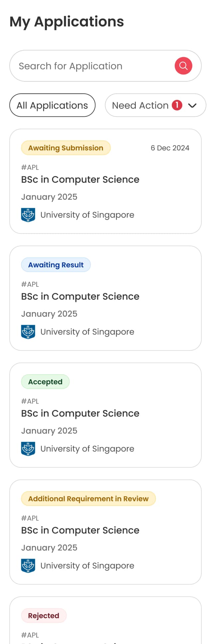Click the My Applications page heading

(x=67, y=22)
